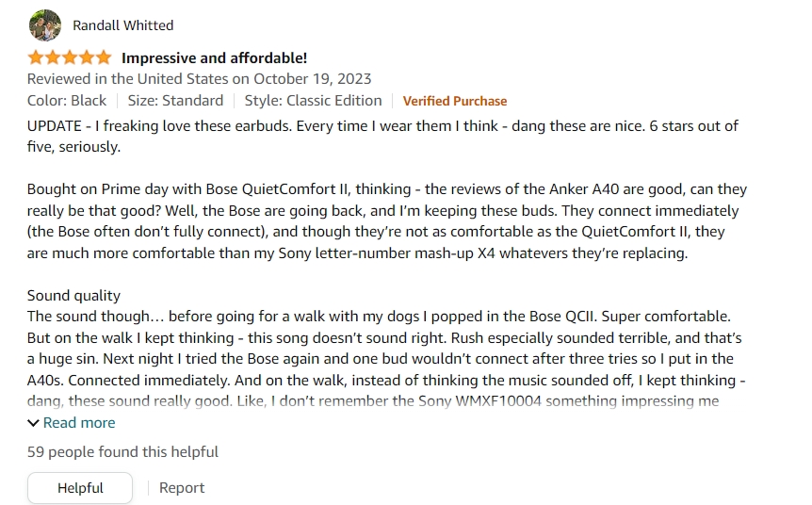Click the 59 people found this helpful text
This screenshot has height=505, width=812.
pos(122,451)
